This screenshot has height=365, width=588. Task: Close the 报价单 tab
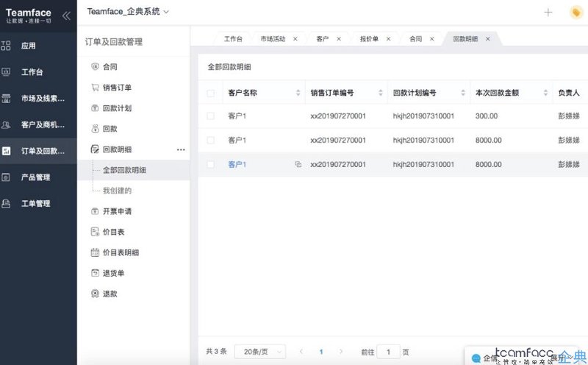click(x=389, y=39)
